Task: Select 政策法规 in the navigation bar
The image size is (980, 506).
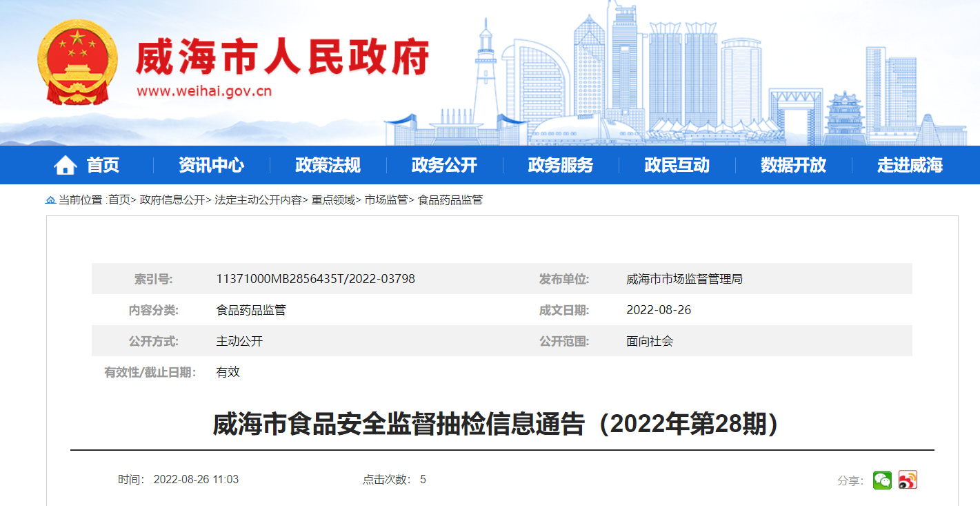Action: click(328, 166)
